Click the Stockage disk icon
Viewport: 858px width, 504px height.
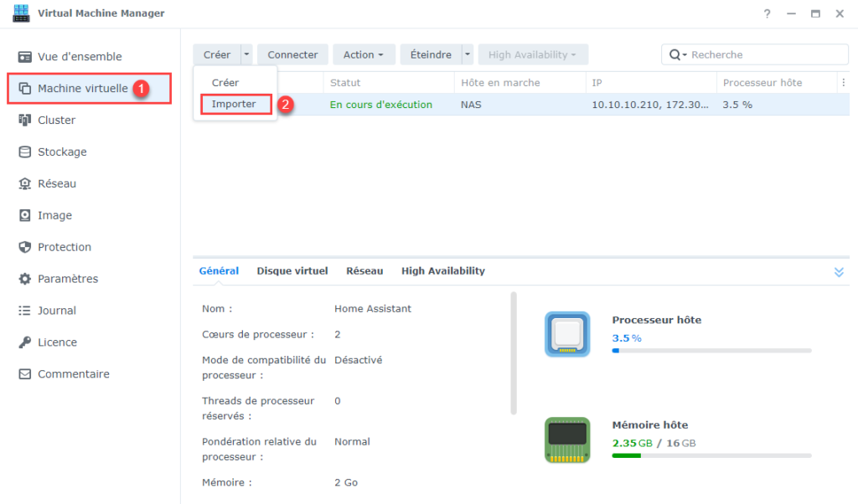pyautogui.click(x=24, y=152)
